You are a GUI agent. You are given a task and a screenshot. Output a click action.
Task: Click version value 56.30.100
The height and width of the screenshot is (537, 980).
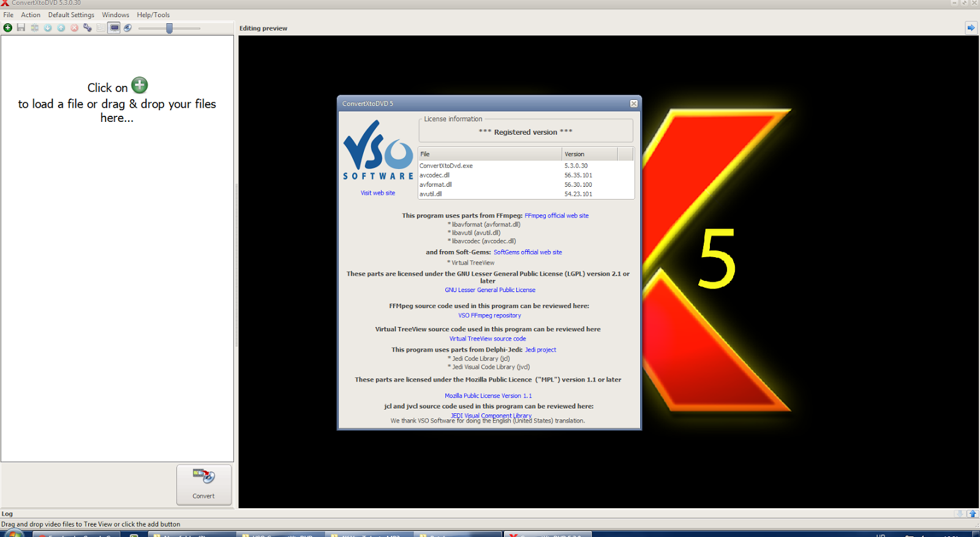(578, 185)
